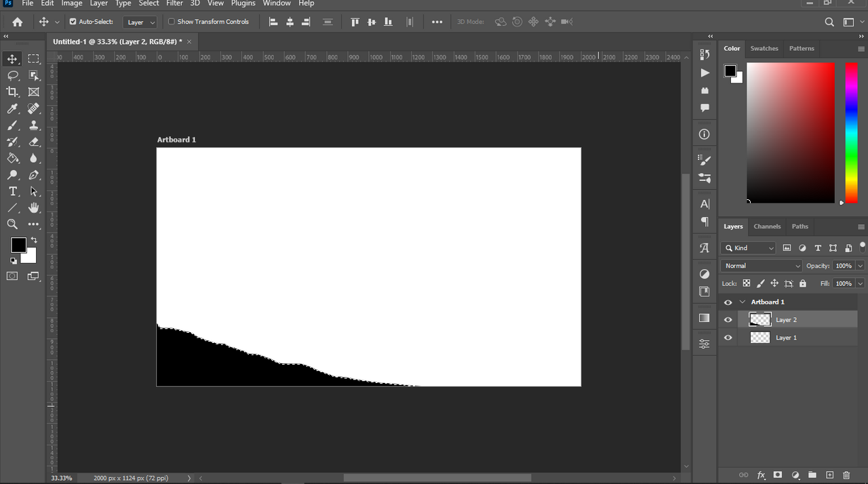Image resolution: width=868 pixels, height=484 pixels.
Task: Select the Hand tool
Action: 34,208
